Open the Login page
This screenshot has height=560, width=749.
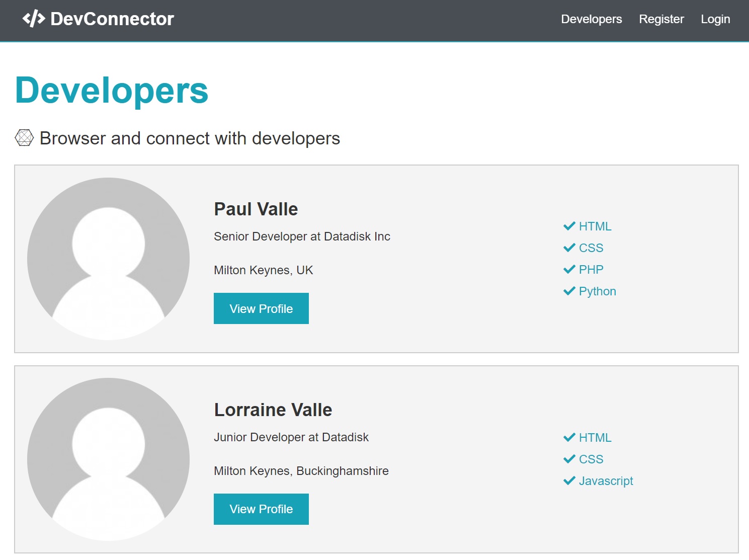715,19
